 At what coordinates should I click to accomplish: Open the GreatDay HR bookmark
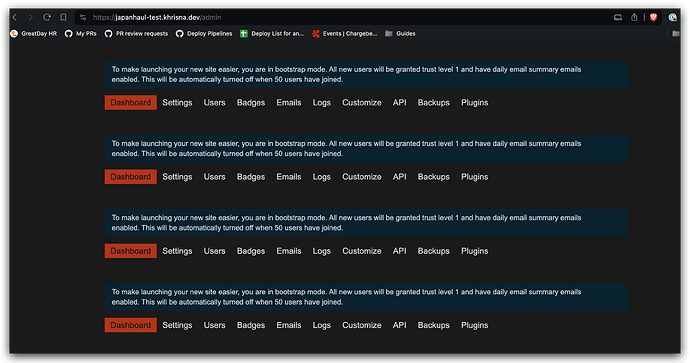(x=34, y=33)
